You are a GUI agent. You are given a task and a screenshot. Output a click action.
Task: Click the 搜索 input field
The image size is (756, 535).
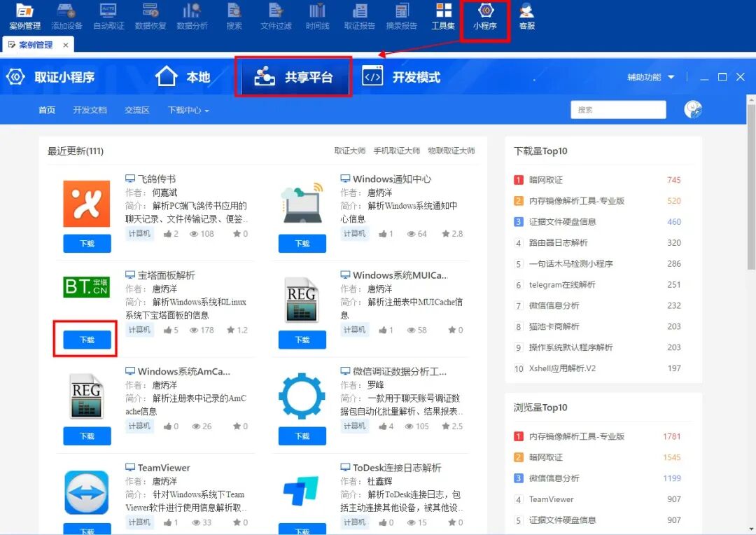click(618, 109)
